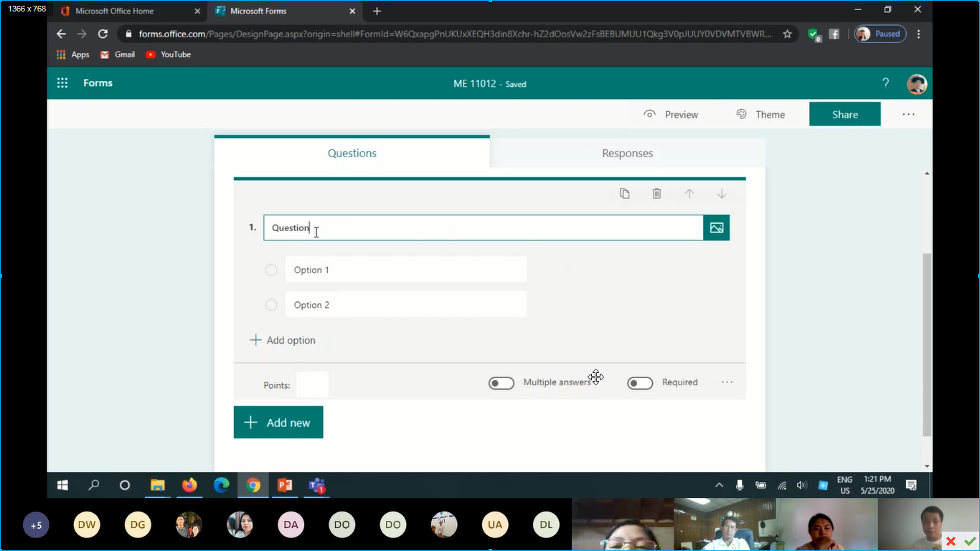The height and width of the screenshot is (551, 980).
Task: Launch Firefox from the taskbar
Action: click(189, 485)
